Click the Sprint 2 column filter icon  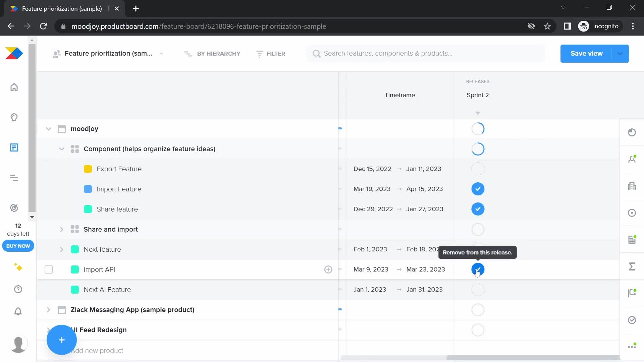478,114
